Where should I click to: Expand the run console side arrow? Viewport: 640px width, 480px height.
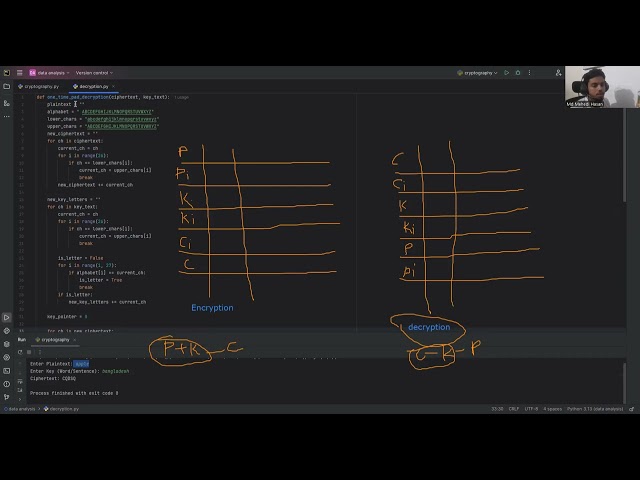[20, 399]
